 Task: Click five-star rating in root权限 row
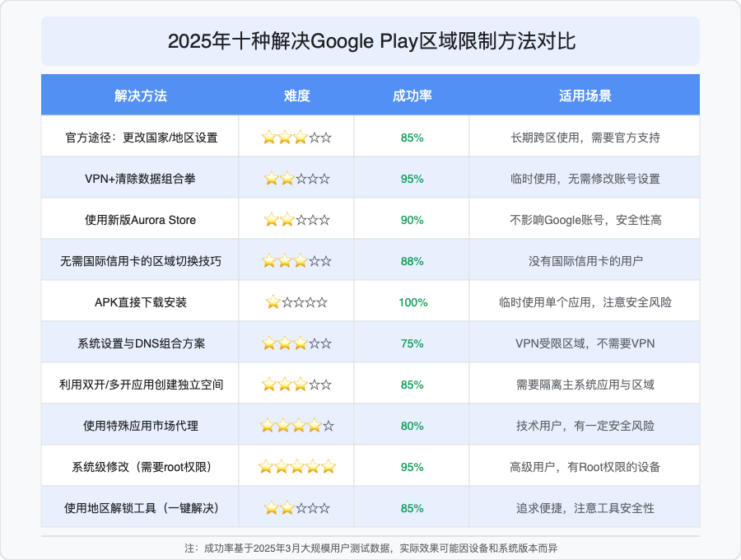point(296,467)
